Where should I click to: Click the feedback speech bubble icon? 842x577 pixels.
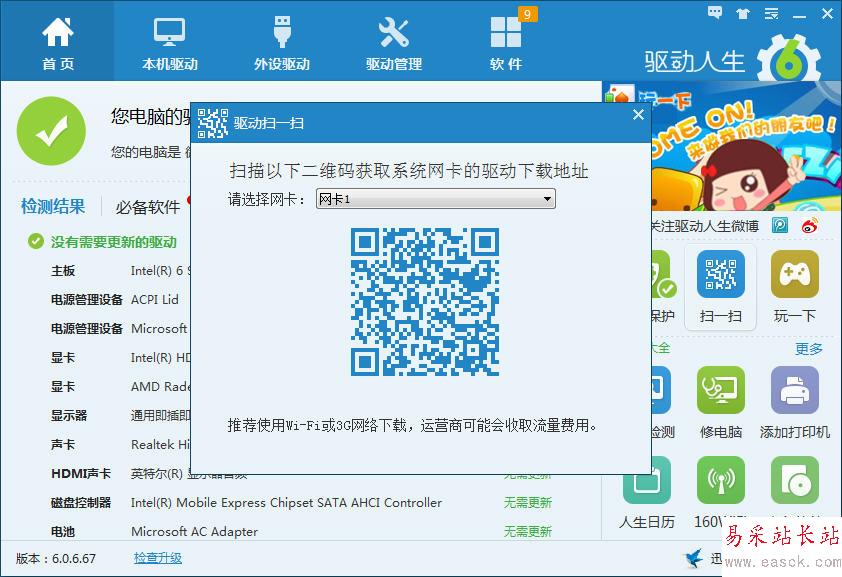pos(715,13)
